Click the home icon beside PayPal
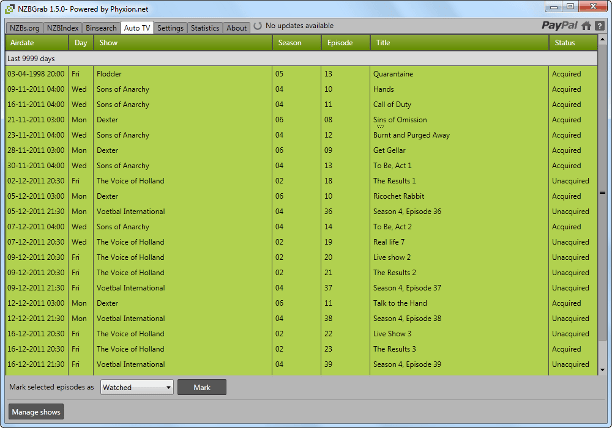 (586, 26)
